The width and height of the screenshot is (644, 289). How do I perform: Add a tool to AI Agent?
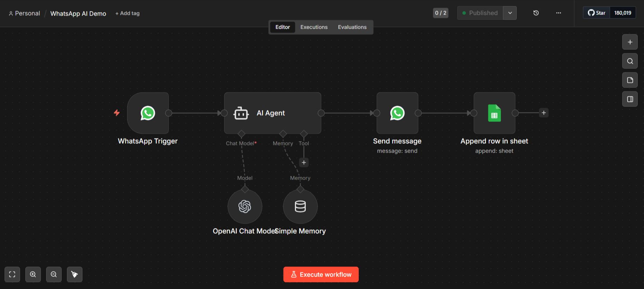[304, 163]
